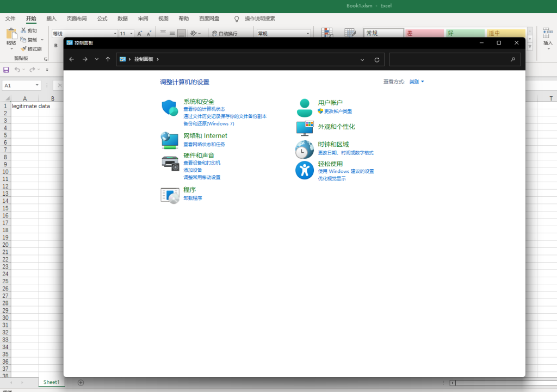Select the Sheet1 worksheet tab
The image size is (557, 392).
coord(52,382)
